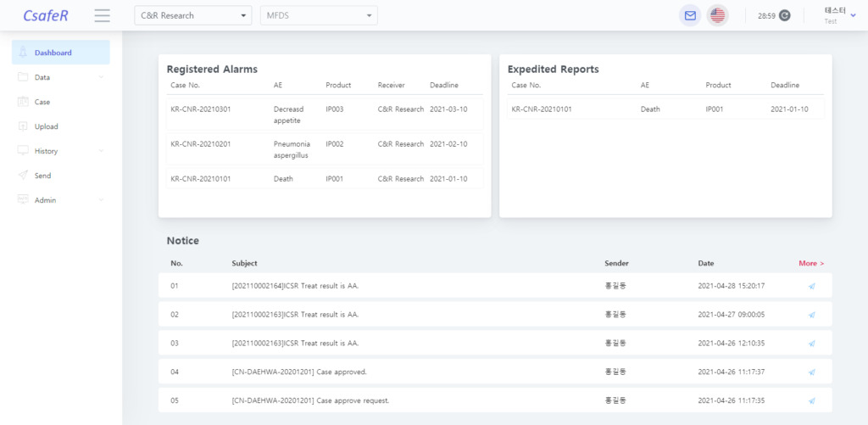Open the Admin menu item

(x=61, y=199)
